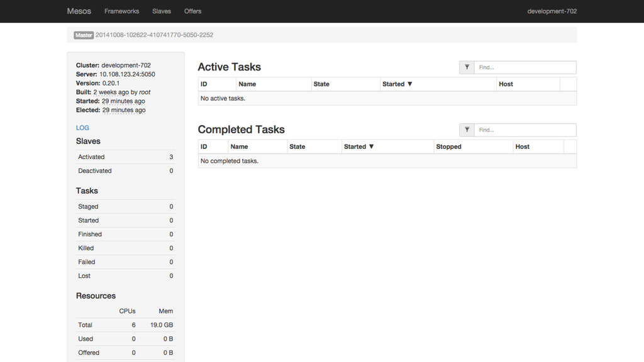The image size is (644, 362).
Task: Click the server address 10.108.123.24:5050
Action: click(x=127, y=74)
